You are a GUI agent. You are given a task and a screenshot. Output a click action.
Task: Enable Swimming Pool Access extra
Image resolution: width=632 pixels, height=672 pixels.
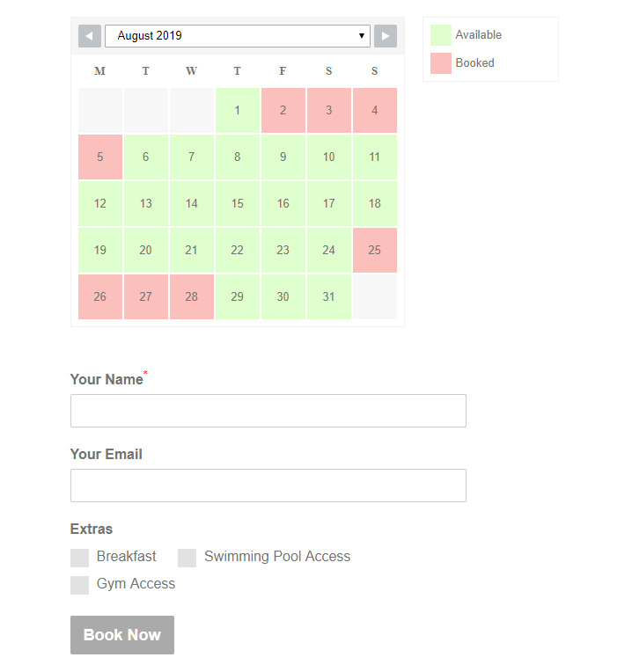[187, 558]
